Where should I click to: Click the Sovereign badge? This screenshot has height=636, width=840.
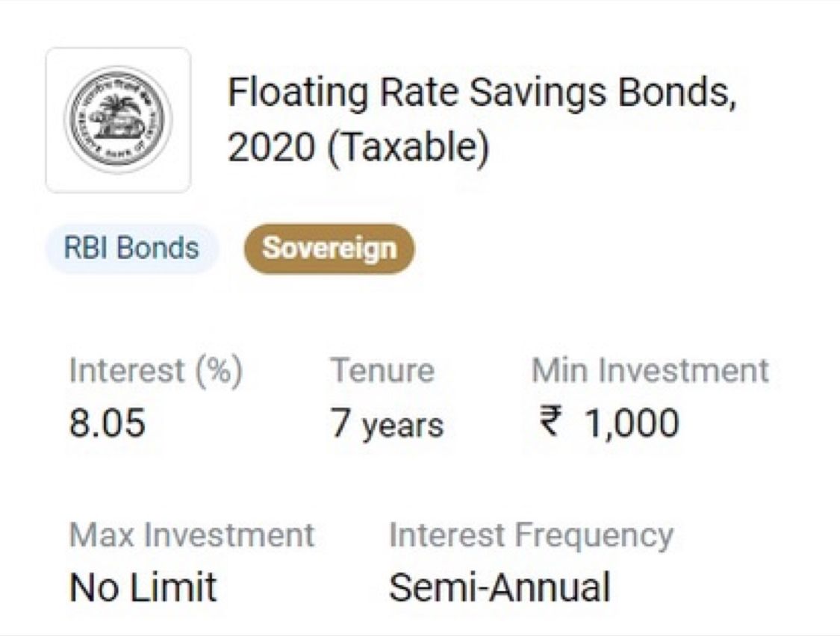[x=329, y=249]
